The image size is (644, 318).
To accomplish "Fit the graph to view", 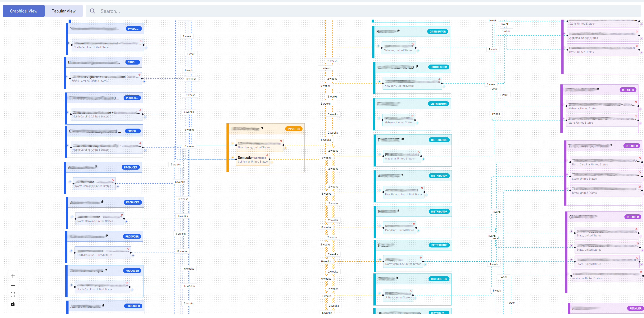I will coord(13,294).
